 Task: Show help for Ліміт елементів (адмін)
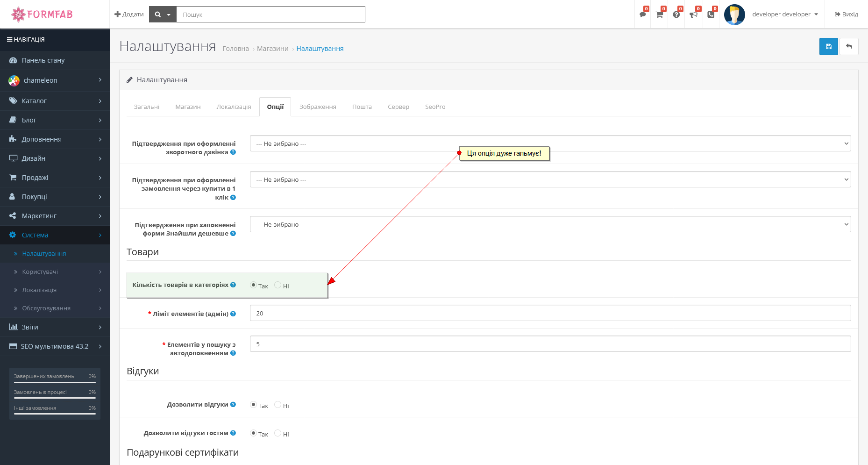[233, 314]
